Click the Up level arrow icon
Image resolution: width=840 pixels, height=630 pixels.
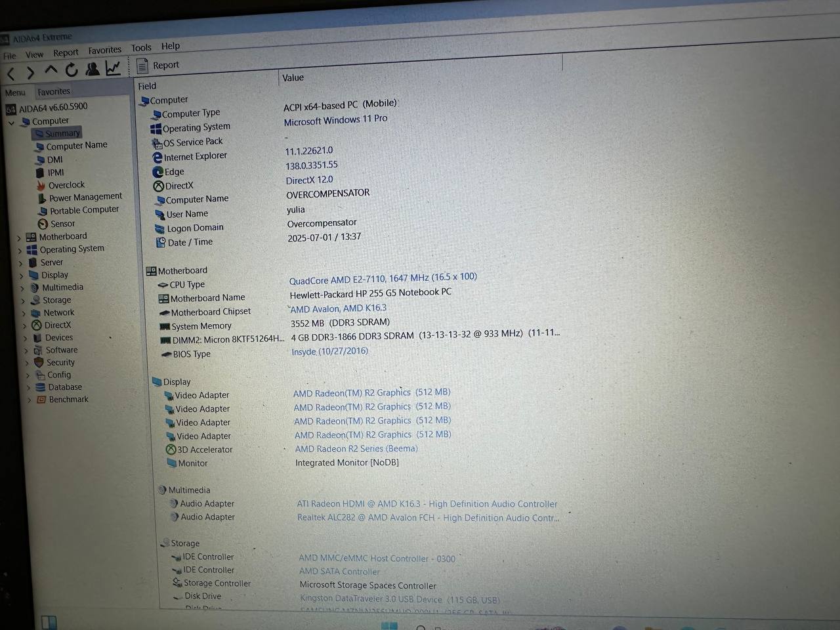pos(51,70)
